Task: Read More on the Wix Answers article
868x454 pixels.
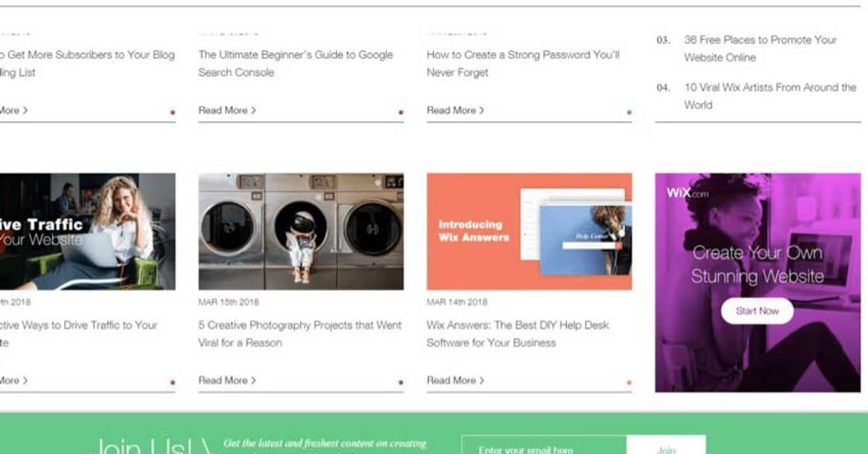Action: click(455, 380)
